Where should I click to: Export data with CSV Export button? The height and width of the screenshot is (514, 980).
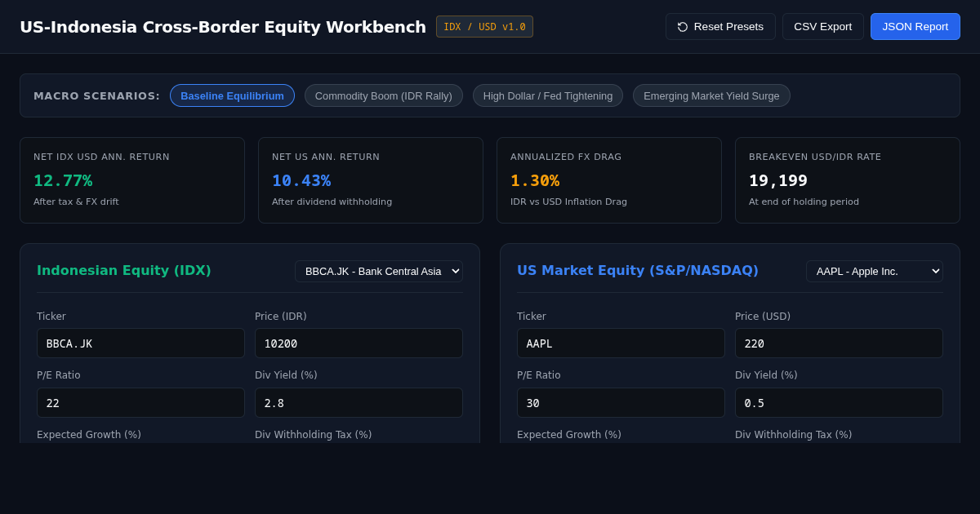tap(823, 27)
